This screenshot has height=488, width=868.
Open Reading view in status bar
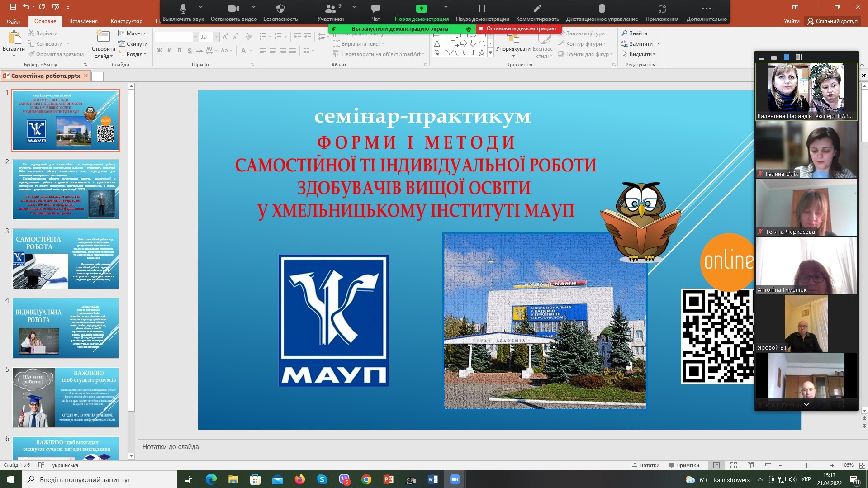(x=750, y=465)
